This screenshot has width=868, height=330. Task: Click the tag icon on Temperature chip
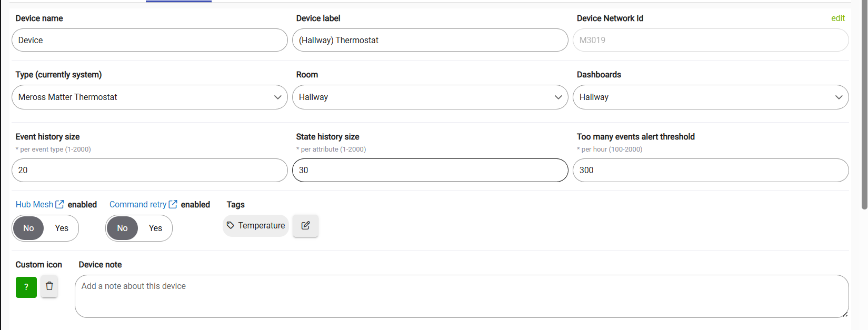(x=231, y=225)
